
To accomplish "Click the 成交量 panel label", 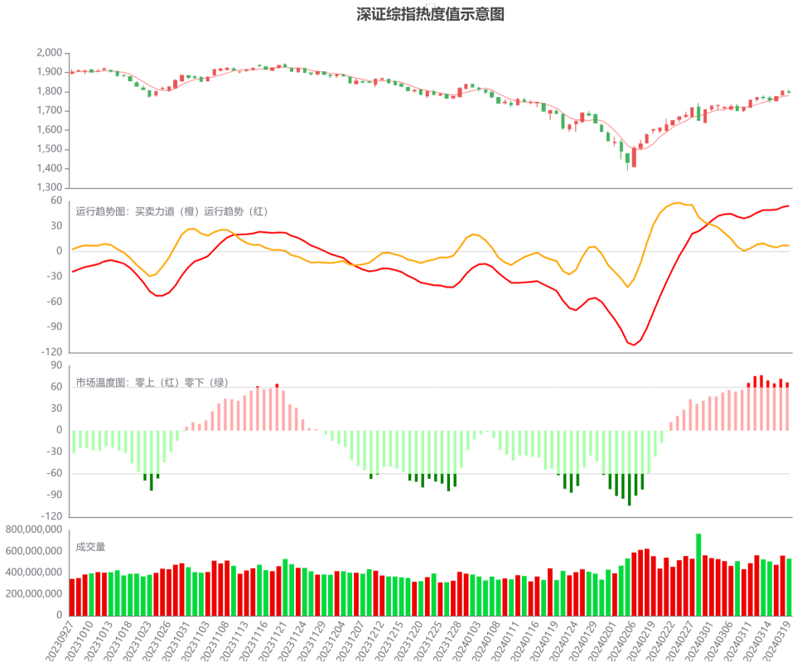I will [90, 547].
